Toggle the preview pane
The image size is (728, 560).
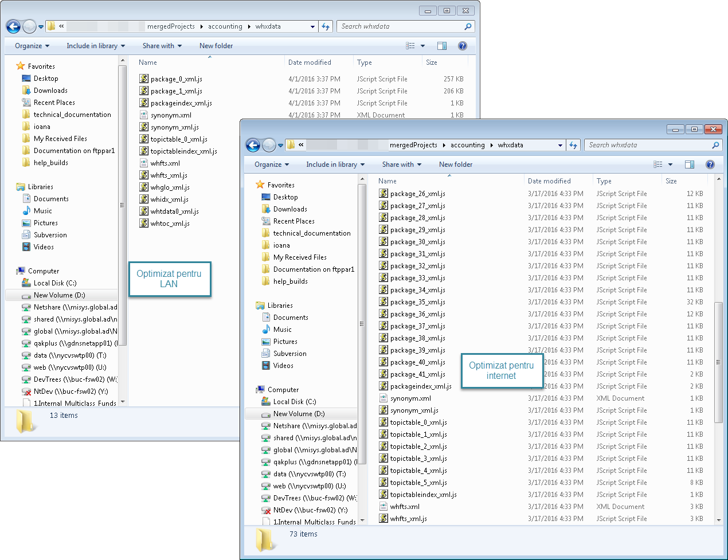pos(689,165)
